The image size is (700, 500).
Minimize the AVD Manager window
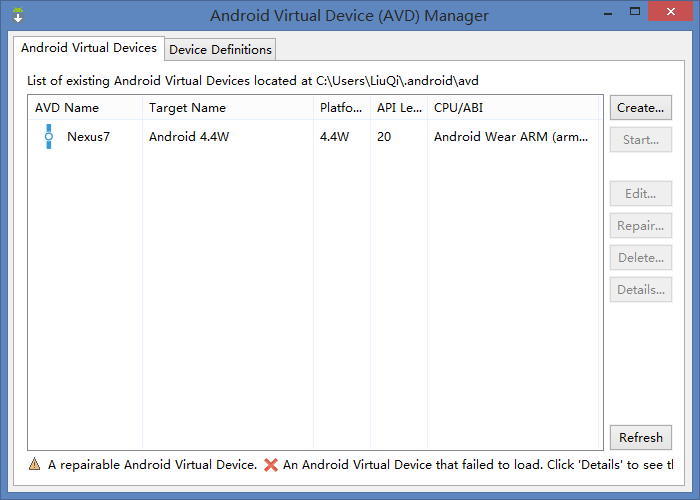point(608,13)
